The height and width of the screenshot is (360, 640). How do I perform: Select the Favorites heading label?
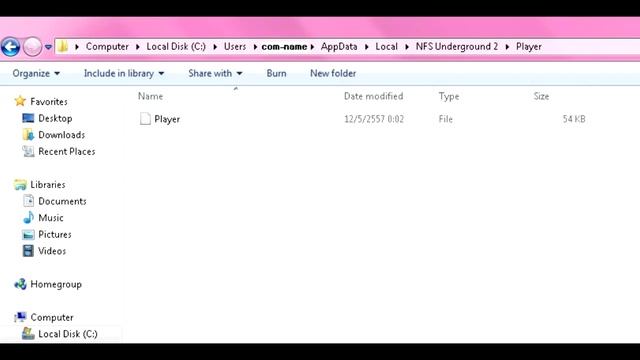[x=49, y=101]
